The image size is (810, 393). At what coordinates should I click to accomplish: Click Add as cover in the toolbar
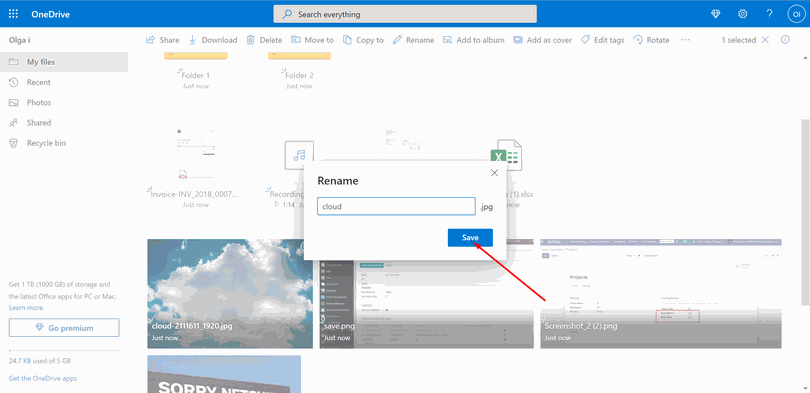542,40
